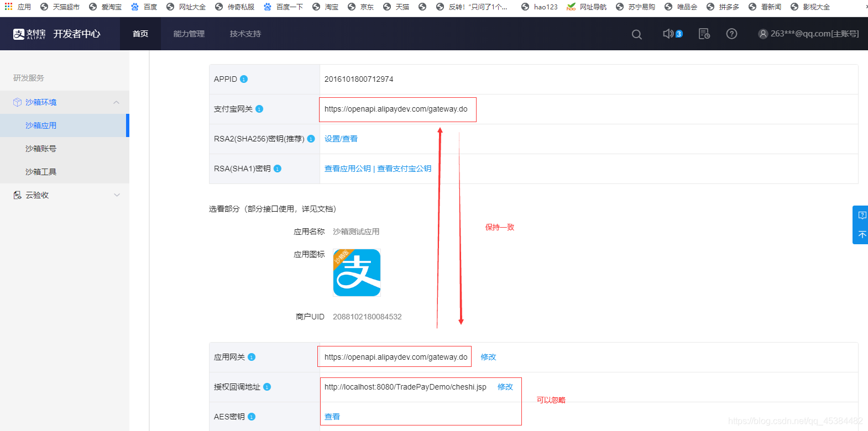Viewport: 868px width, 431px height.
Task: Open account 263***@qq.com menu
Action: pyautogui.click(x=809, y=34)
